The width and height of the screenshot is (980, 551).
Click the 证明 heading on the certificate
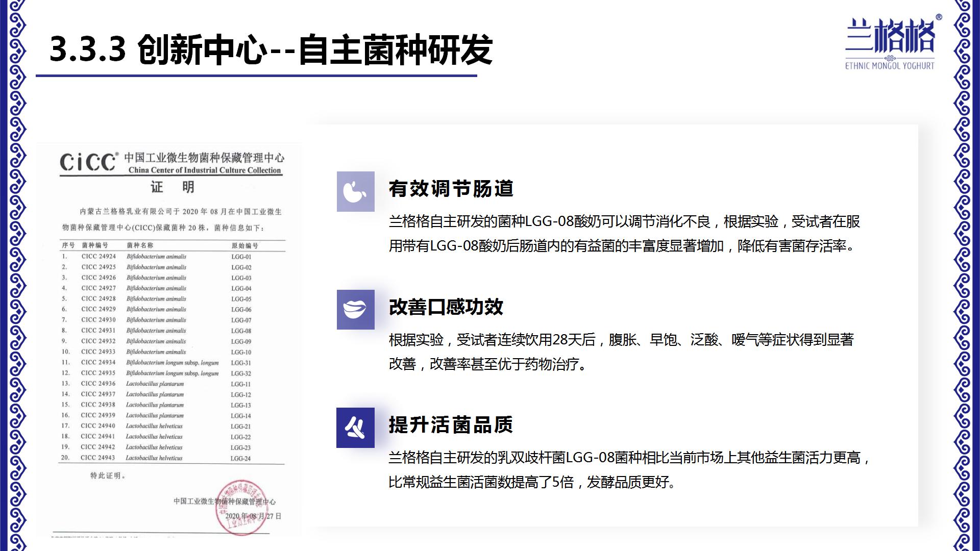click(x=172, y=187)
